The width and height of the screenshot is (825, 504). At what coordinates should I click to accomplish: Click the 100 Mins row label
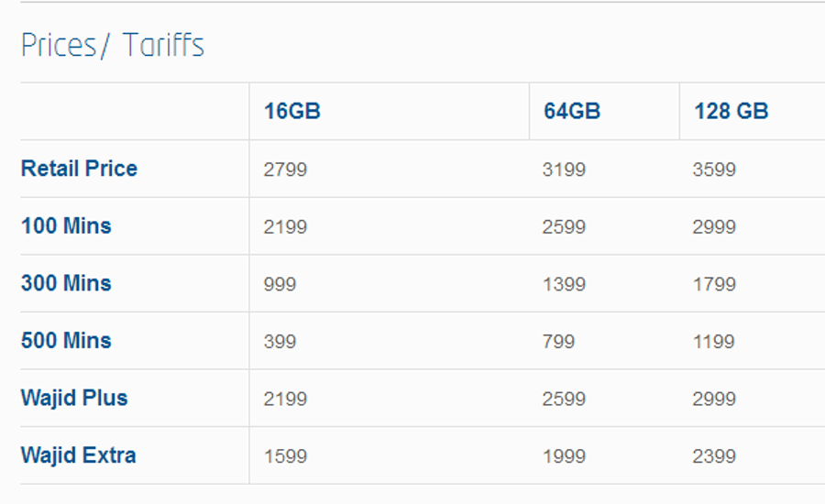click(x=66, y=225)
